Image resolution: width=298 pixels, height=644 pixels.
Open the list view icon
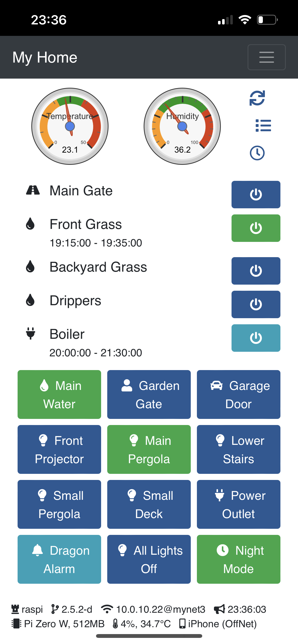[263, 126]
